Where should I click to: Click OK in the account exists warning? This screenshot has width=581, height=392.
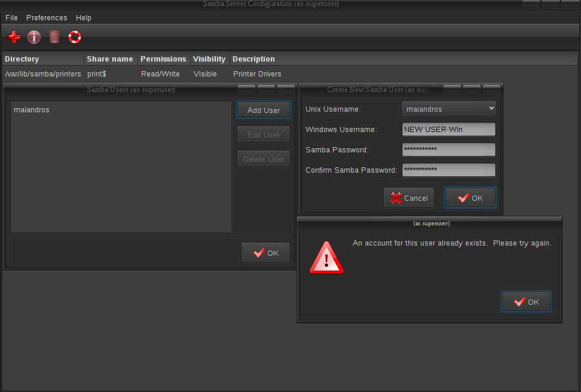[526, 302]
